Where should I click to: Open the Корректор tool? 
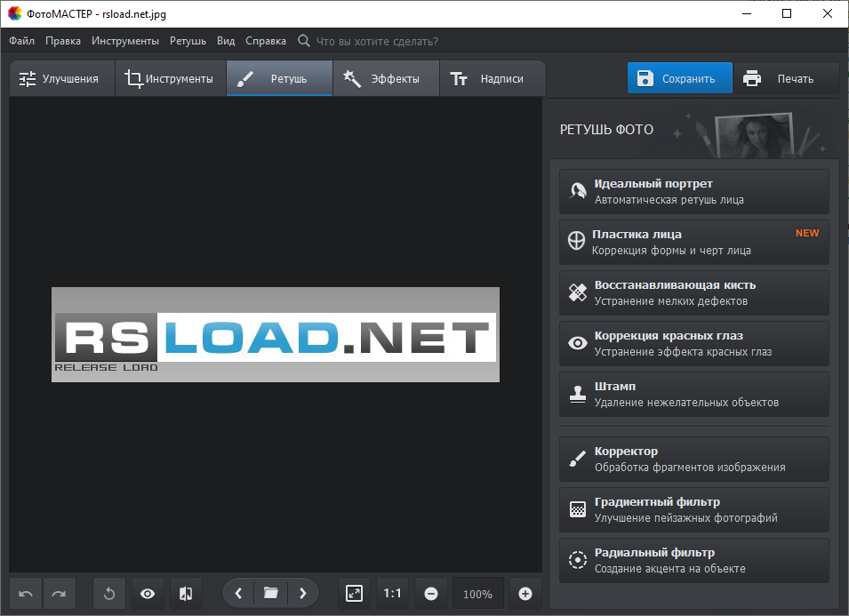click(693, 459)
